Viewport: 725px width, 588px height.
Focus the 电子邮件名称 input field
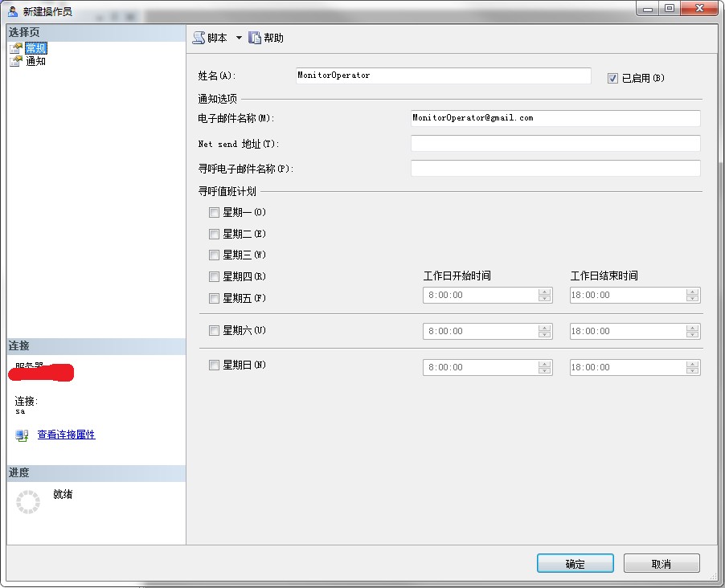pos(555,118)
